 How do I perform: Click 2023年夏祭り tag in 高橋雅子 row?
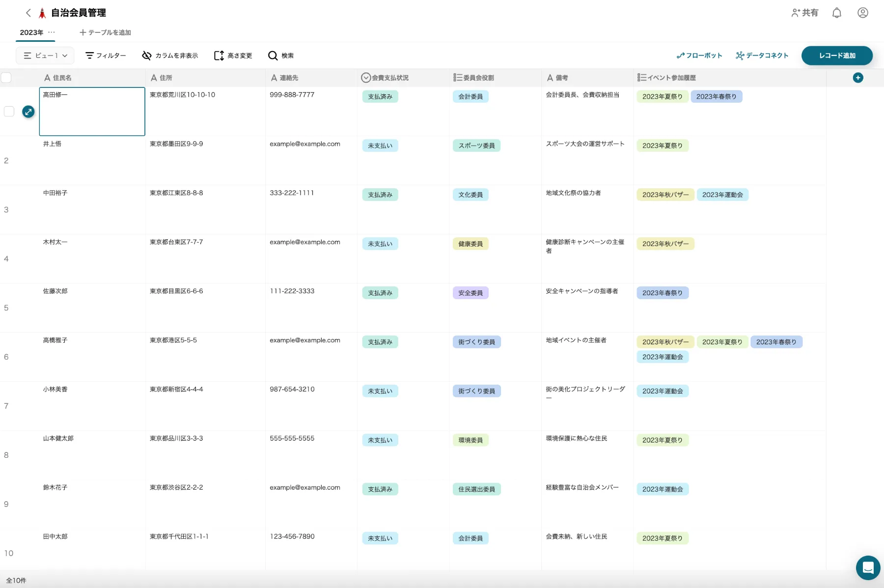[x=722, y=342]
